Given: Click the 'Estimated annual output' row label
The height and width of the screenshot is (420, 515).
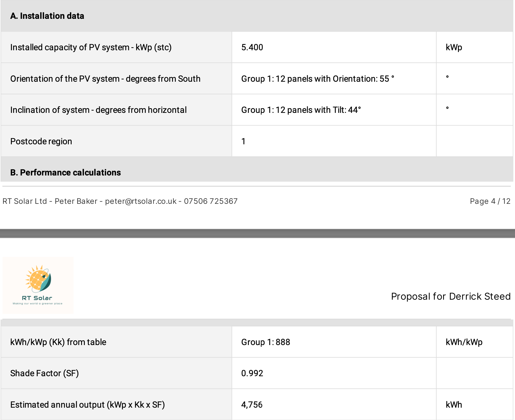Looking at the screenshot, I should [x=87, y=405].
